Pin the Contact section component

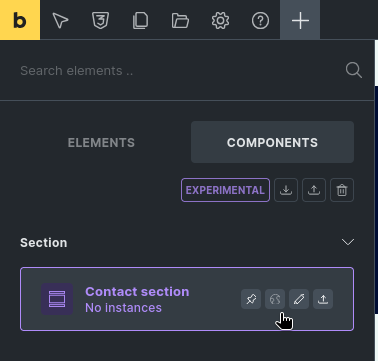point(251,299)
